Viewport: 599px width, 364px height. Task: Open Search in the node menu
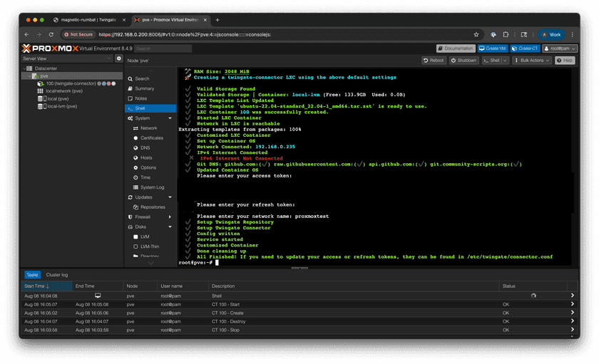click(x=142, y=78)
